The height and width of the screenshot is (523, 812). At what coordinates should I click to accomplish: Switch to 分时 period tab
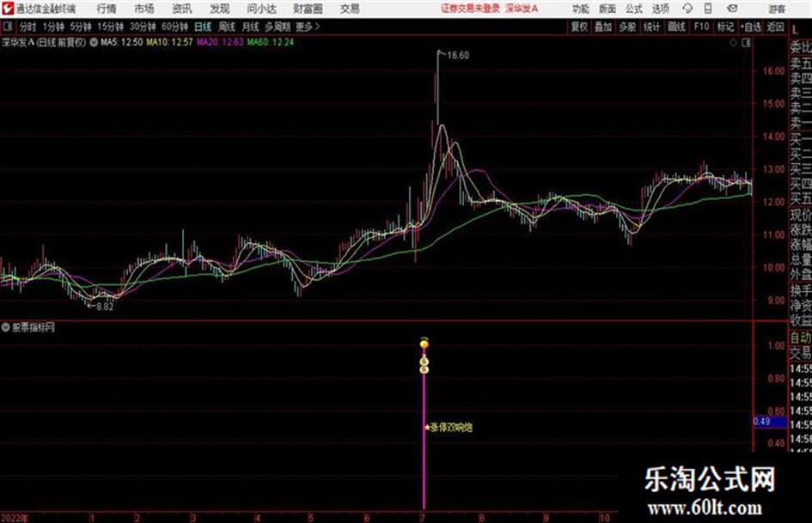point(28,27)
